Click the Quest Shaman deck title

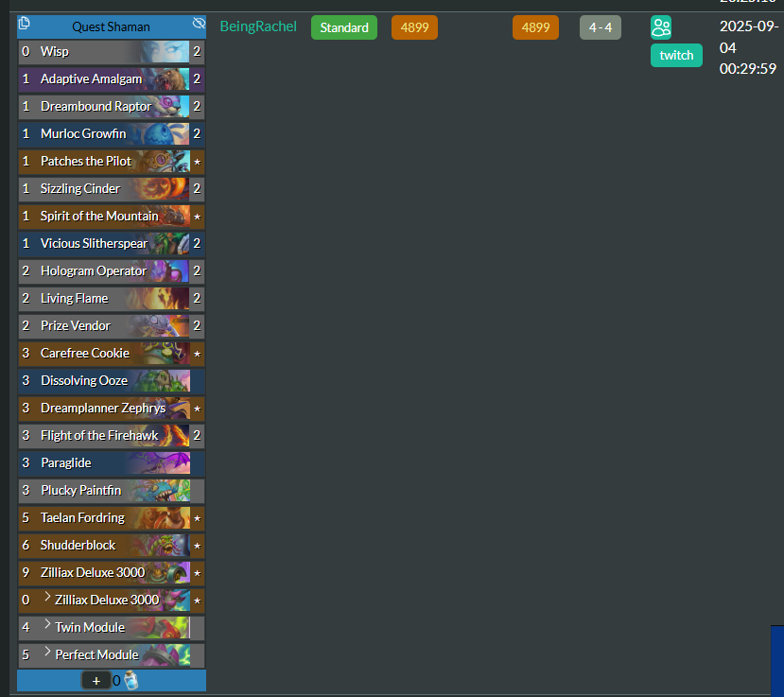click(x=111, y=27)
